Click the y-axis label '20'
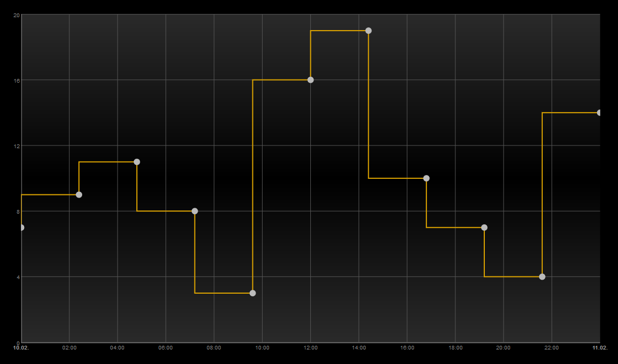This screenshot has width=618, height=364. (16, 16)
